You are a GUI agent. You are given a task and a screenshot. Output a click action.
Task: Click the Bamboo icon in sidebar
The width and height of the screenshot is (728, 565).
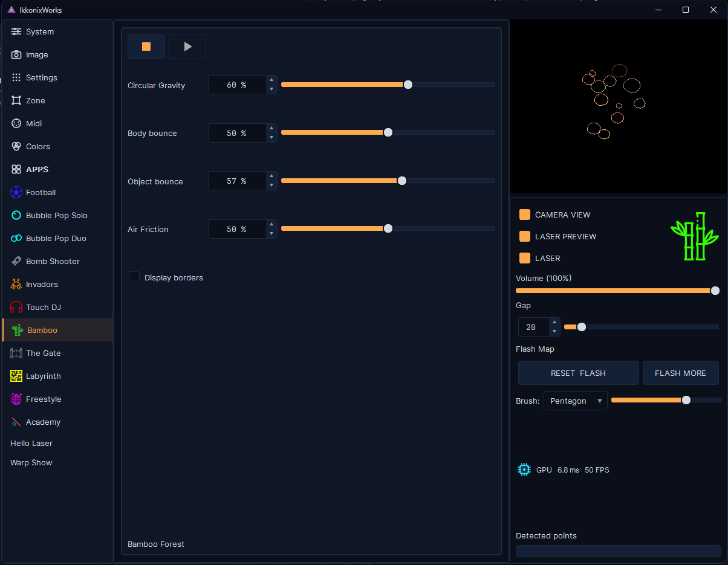18,330
